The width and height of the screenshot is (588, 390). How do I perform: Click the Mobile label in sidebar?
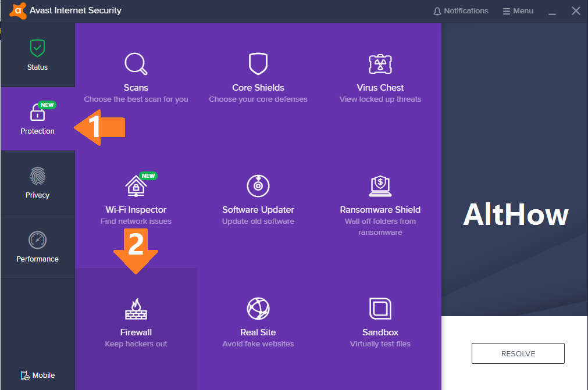[44, 375]
